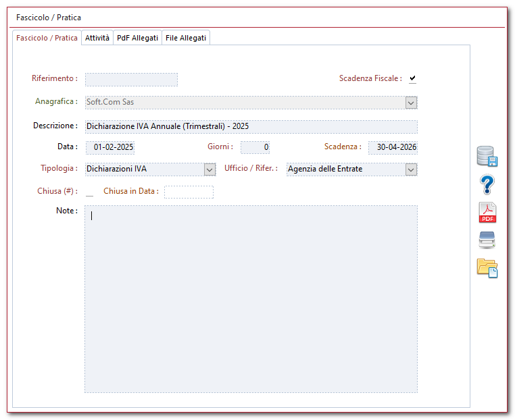Screen dimensions: 515x420
Task: Click the Riferimento input field
Action: point(131,80)
